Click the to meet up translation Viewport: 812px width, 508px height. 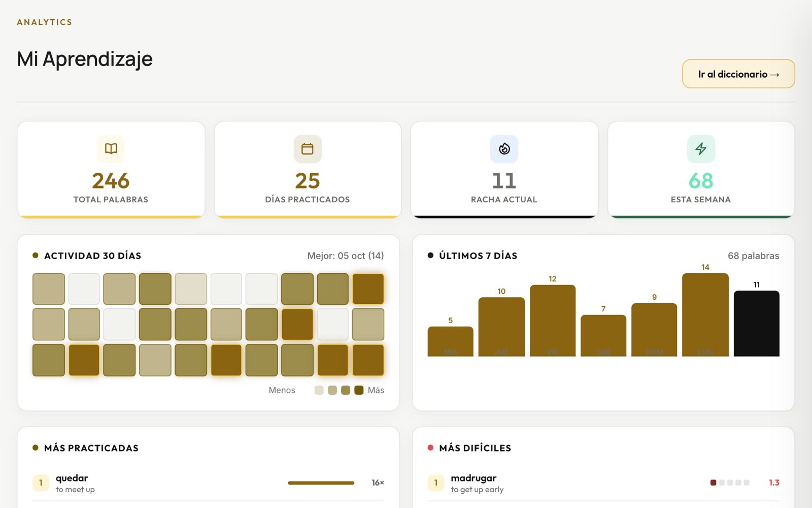75,490
